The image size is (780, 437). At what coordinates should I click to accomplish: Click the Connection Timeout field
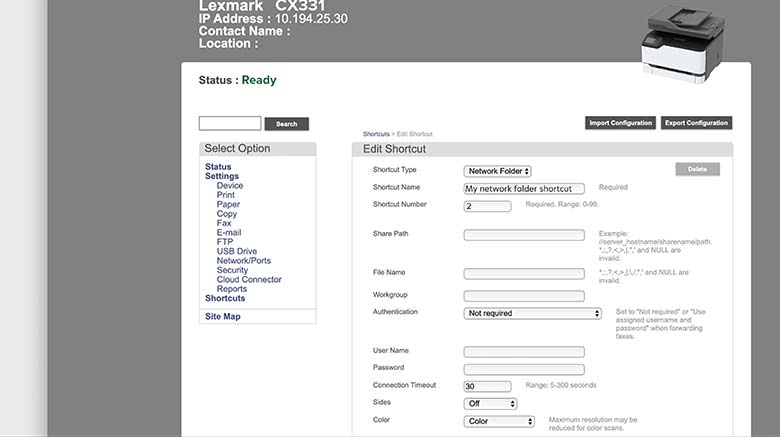(x=488, y=386)
